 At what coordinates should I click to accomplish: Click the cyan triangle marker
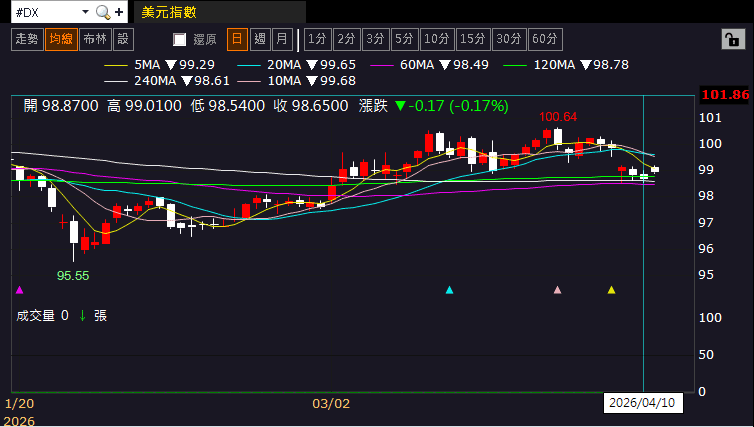[449, 290]
